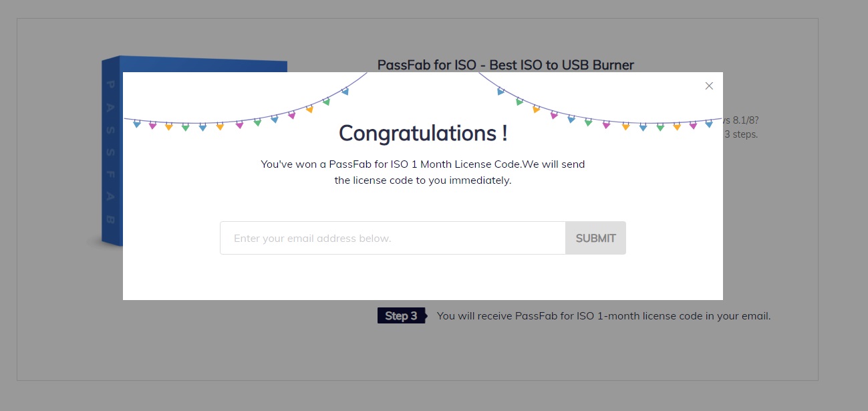Click the highest flag on the left bunting
Screen dimensions: 868x411
(345, 92)
